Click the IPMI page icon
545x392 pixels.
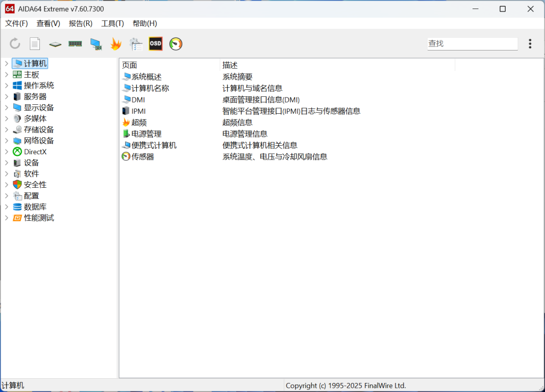point(126,111)
